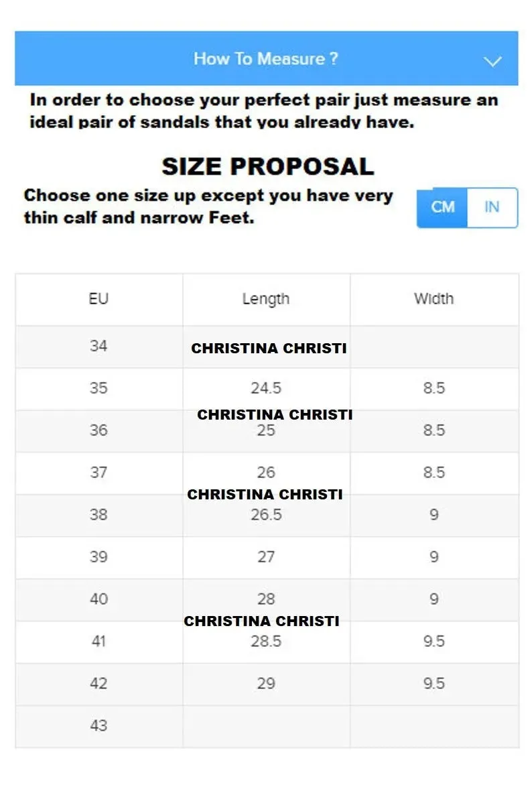Image resolution: width=532 pixels, height=793 pixels.
Task: Click the How To Measure header bar
Action: coord(267,58)
